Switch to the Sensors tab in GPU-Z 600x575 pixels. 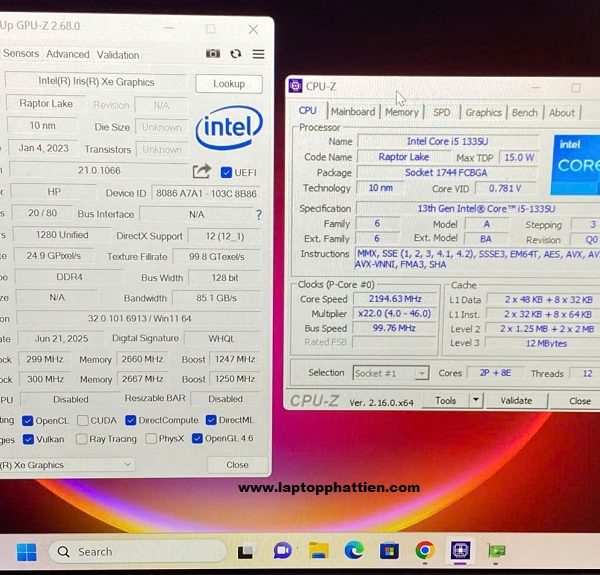click(21, 54)
